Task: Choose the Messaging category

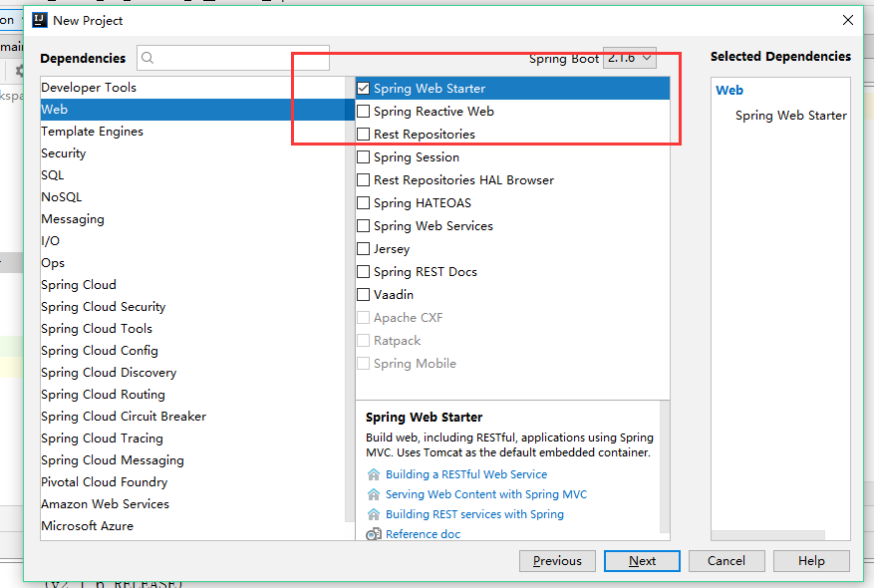Action: coord(193,219)
